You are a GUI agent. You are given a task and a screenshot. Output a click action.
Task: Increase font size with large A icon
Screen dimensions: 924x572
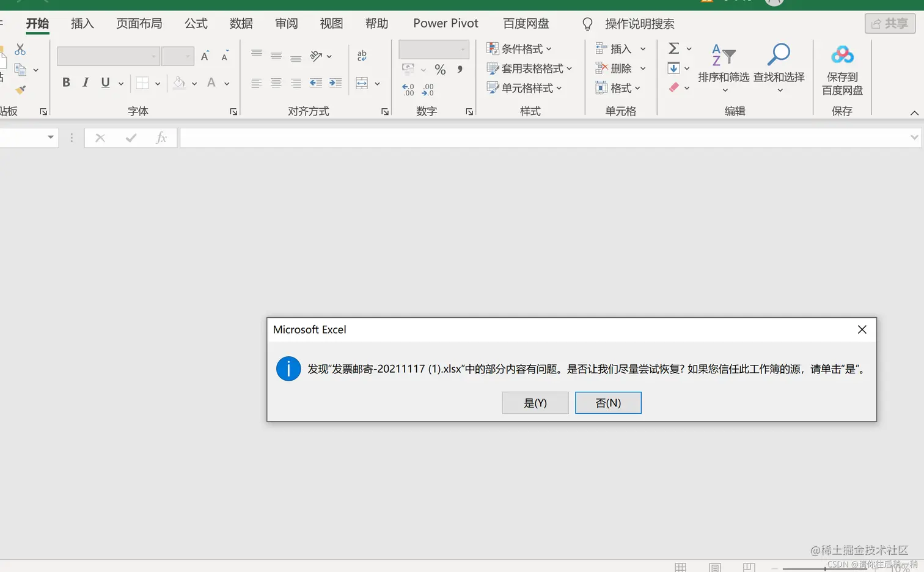pyautogui.click(x=205, y=56)
